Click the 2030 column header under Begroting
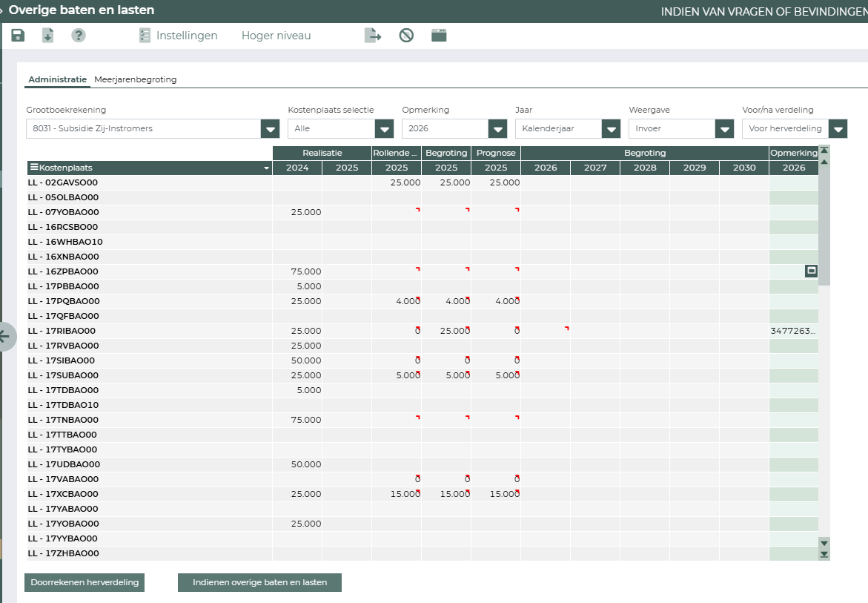868x603 pixels. pos(744,168)
